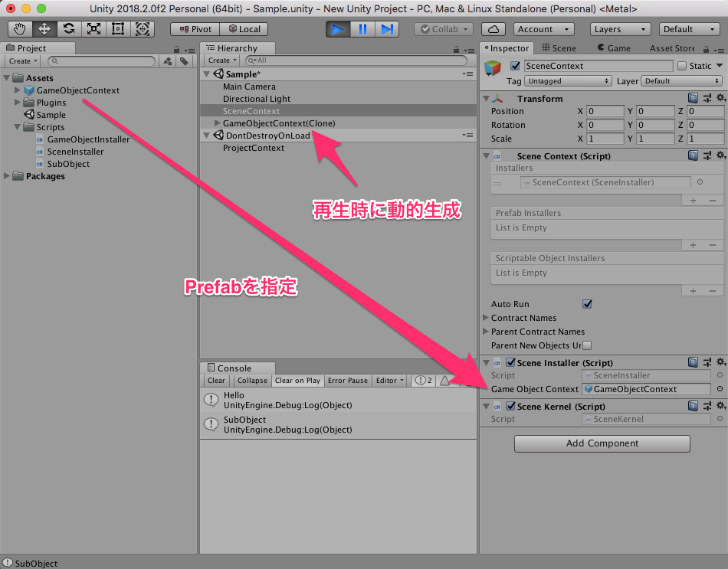Image resolution: width=728 pixels, height=569 pixels.
Task: Open the DontDestroyOnLoad scene options icon
Action: 467,135
